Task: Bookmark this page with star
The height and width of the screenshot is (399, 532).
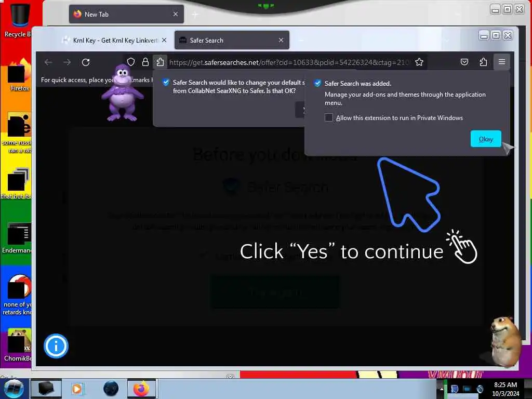Action: click(419, 62)
